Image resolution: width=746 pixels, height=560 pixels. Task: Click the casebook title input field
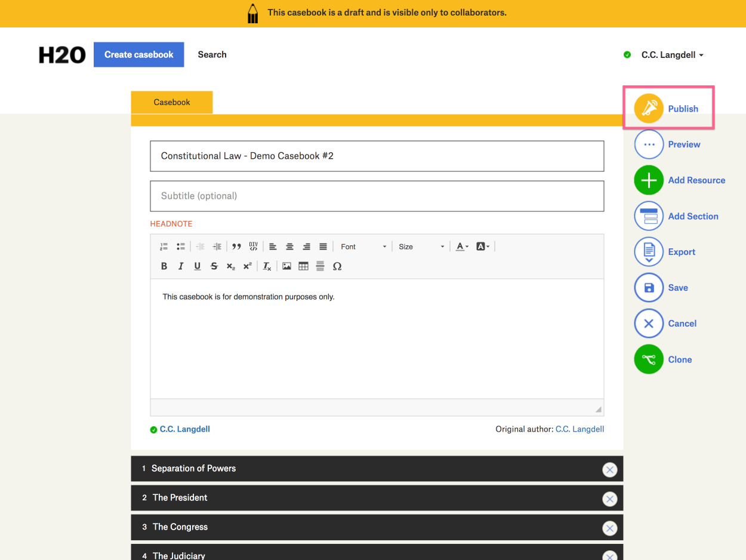377,156
